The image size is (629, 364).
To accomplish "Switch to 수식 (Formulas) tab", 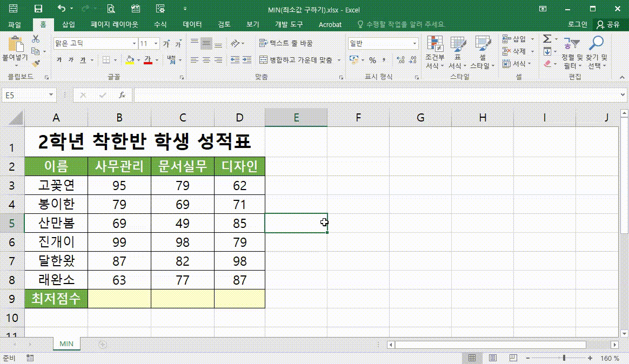I will pos(160,24).
